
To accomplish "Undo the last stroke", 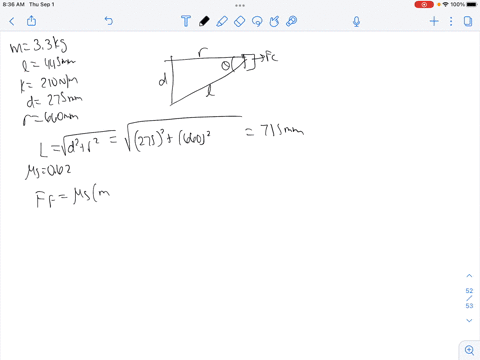I will [x=109, y=21].
